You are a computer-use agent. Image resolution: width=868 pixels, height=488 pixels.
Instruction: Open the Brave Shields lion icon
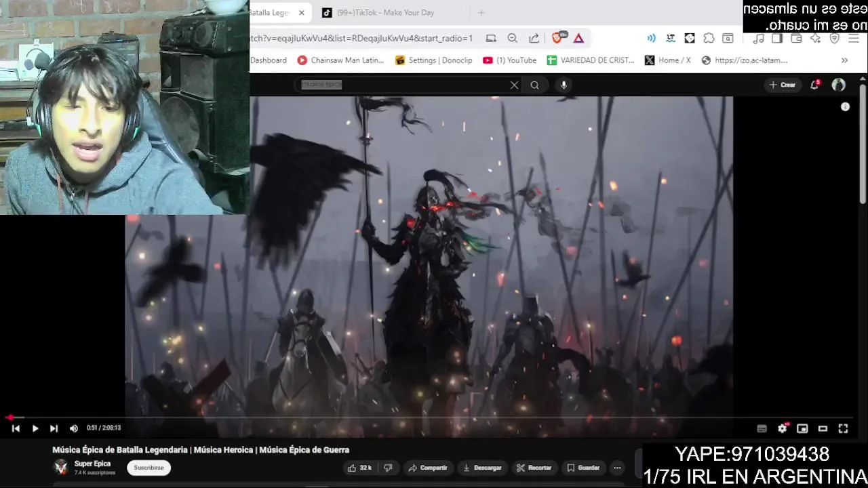pos(557,39)
